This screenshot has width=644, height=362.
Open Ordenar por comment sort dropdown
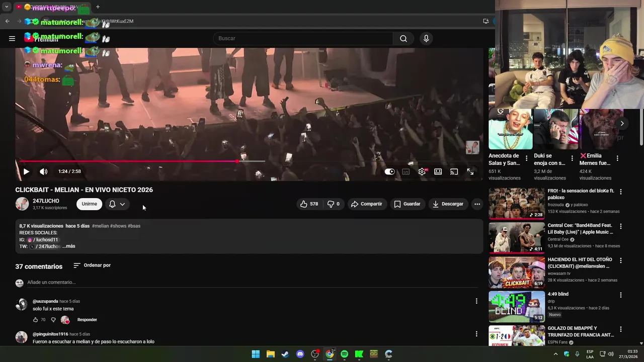(92, 265)
